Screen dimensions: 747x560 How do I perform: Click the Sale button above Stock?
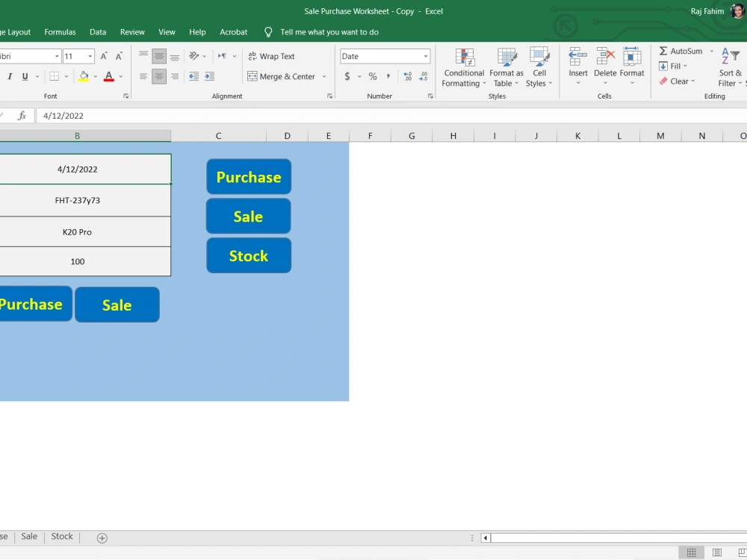(248, 217)
